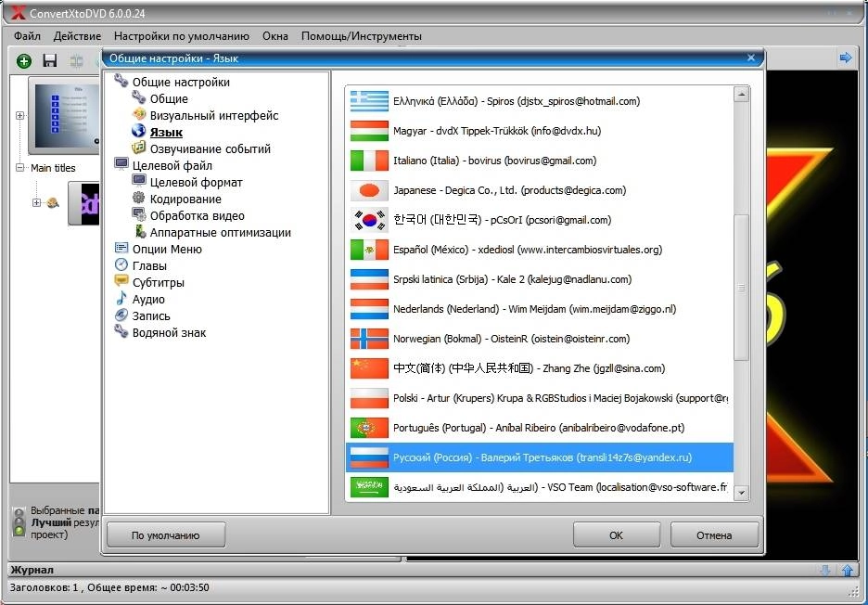
Task: Expand the menu thumbnail tree node
Action: [x=19, y=116]
